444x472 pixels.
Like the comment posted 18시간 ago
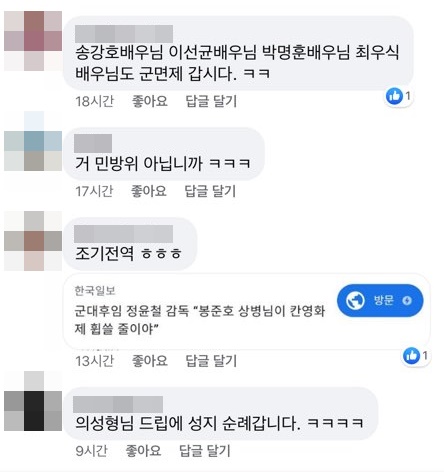[150, 101]
